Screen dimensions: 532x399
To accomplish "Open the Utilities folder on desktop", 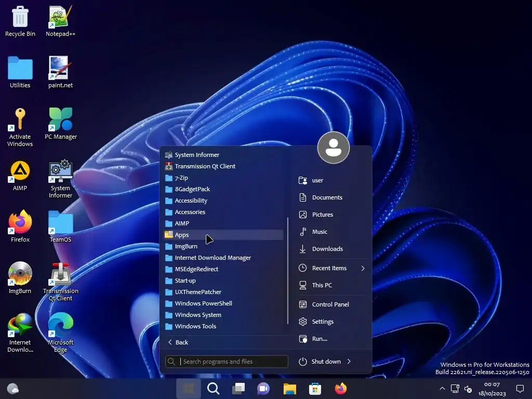I will [x=20, y=73].
